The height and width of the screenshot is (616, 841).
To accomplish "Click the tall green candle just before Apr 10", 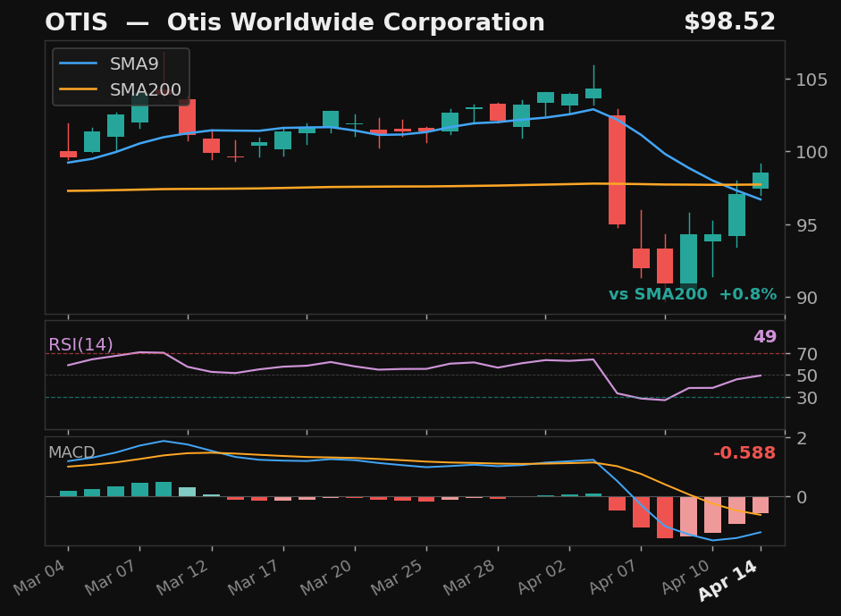I will point(689,258).
